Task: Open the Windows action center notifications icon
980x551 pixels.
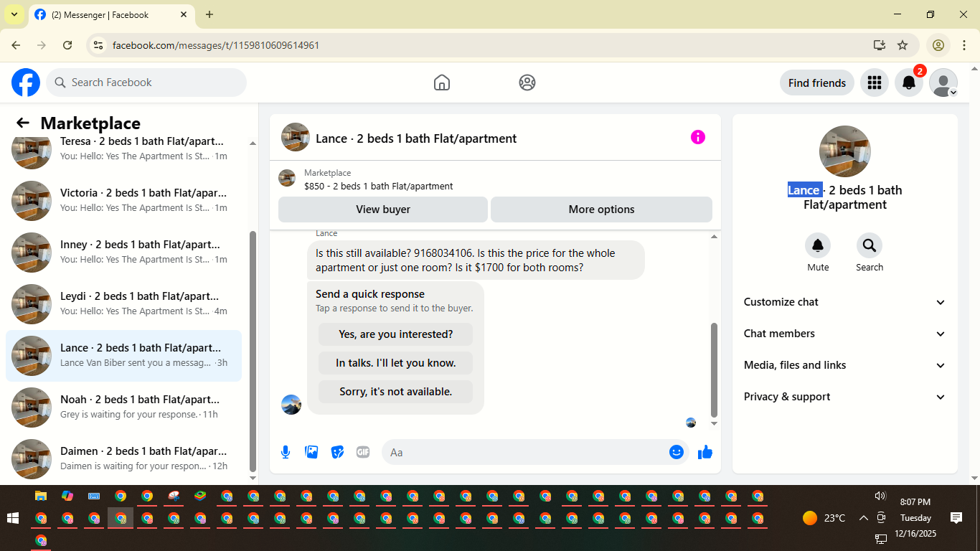Action: (956, 518)
